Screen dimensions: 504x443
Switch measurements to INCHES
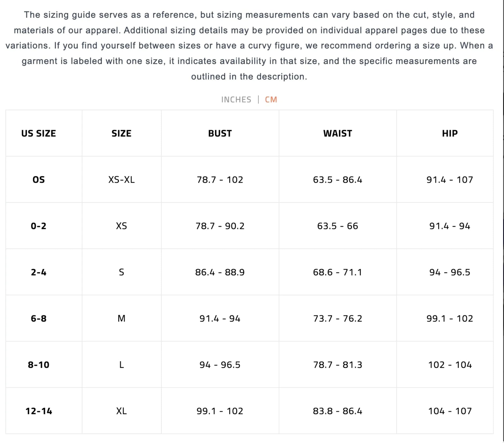(236, 100)
